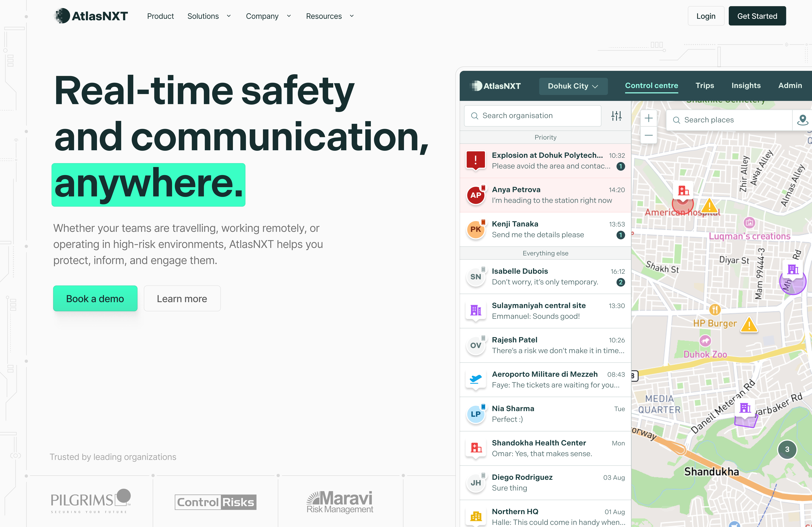Click the Book a demo button

click(95, 299)
